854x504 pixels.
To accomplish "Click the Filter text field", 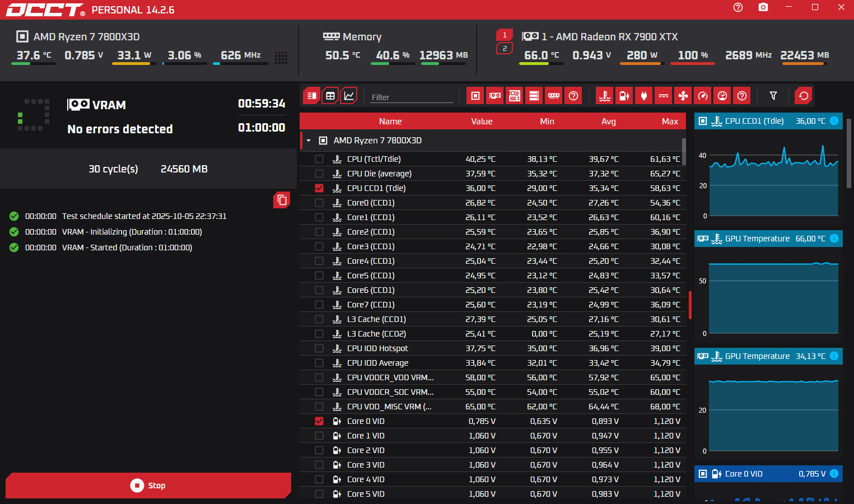I will pyautogui.click(x=412, y=97).
